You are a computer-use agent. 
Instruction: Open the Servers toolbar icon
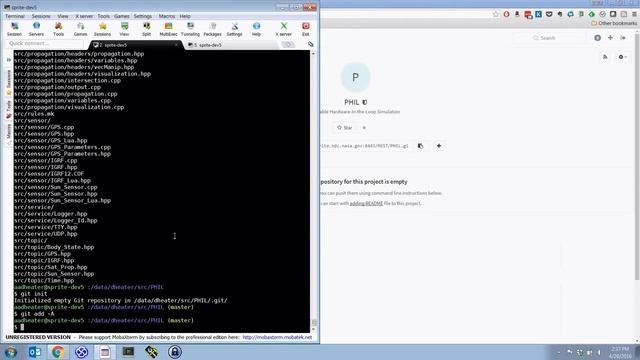tap(36, 29)
